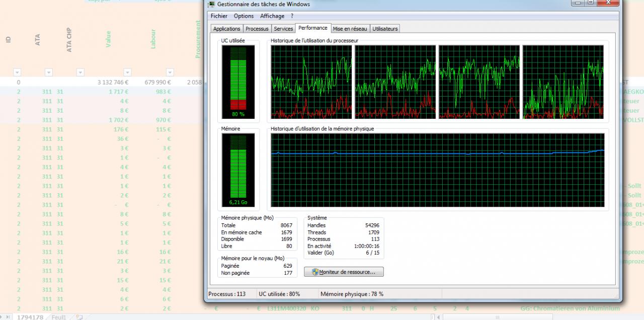Image resolution: width=644 pixels, height=320 pixels.
Task: Switch to the Mise en réseau tab
Action: [350, 29]
